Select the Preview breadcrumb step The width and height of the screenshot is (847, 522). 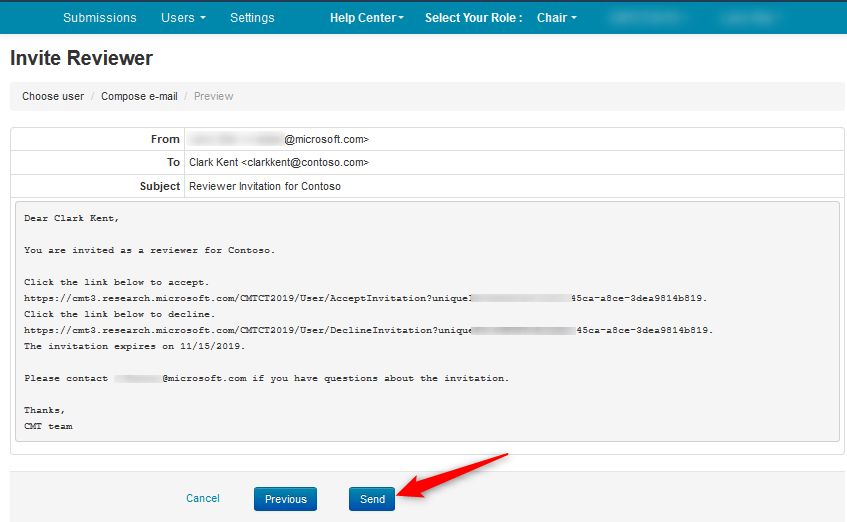tap(213, 96)
